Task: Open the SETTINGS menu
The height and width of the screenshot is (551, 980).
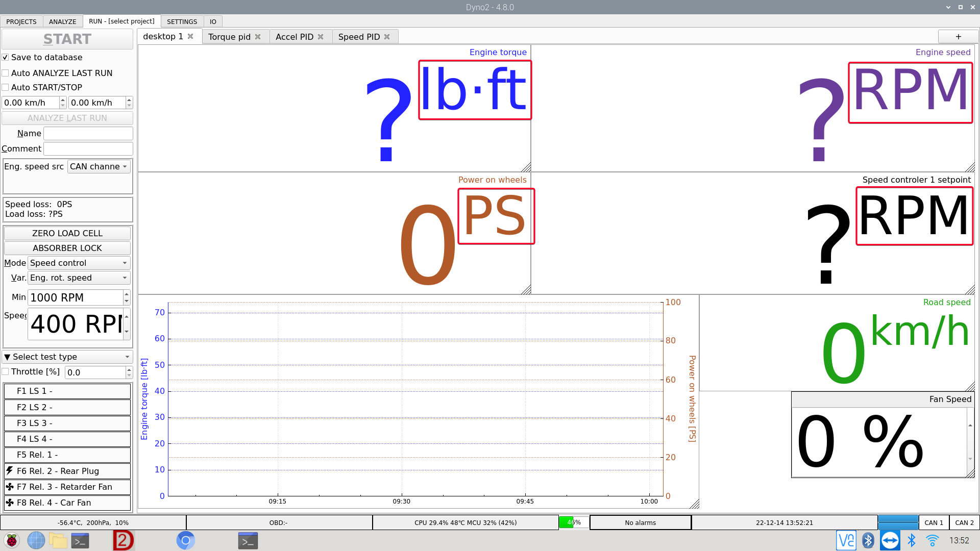Action: tap(182, 21)
